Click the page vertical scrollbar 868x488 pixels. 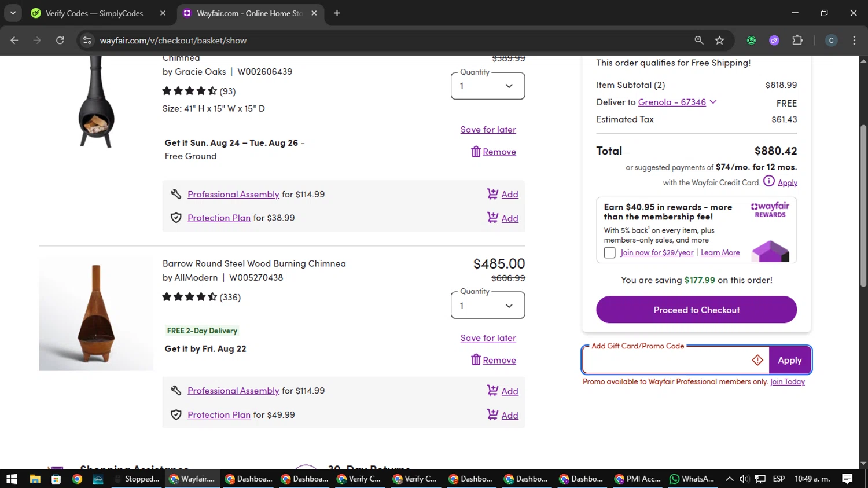click(x=863, y=206)
